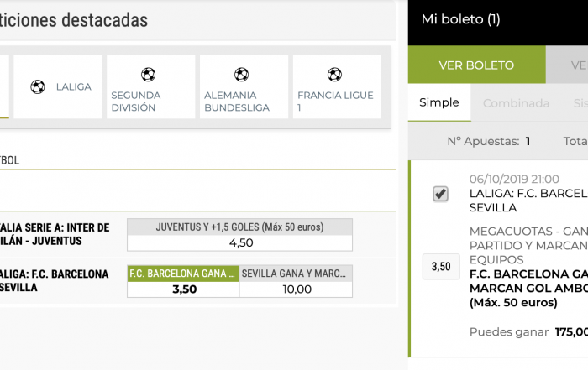Click the LaLiga soccer ball icon
This screenshot has width=588, height=370.
click(x=37, y=86)
